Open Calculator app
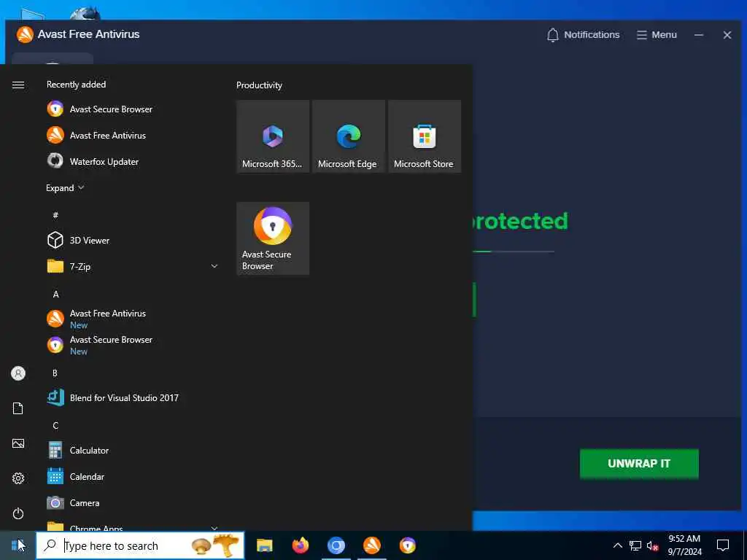This screenshot has height=560, width=747. (133, 450)
